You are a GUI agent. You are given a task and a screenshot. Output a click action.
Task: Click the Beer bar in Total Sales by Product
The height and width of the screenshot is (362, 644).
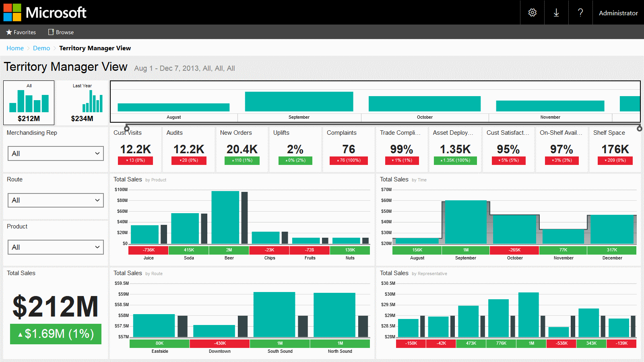pos(225,217)
